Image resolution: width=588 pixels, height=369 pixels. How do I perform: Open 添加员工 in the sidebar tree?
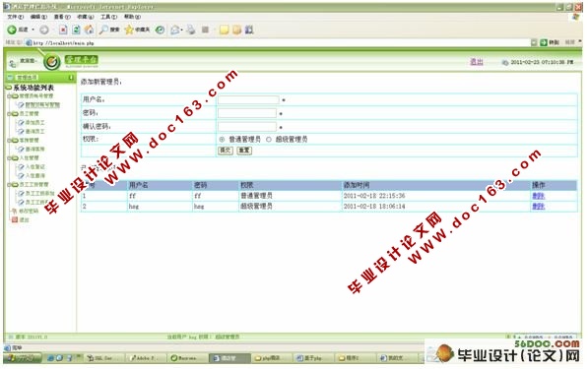[34, 122]
